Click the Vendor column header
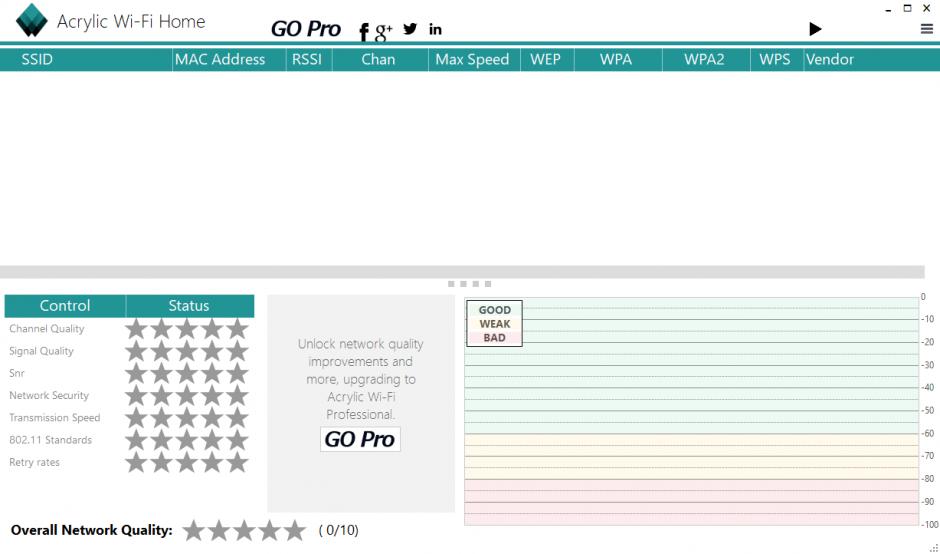This screenshot has height=554, width=940. 872,59
